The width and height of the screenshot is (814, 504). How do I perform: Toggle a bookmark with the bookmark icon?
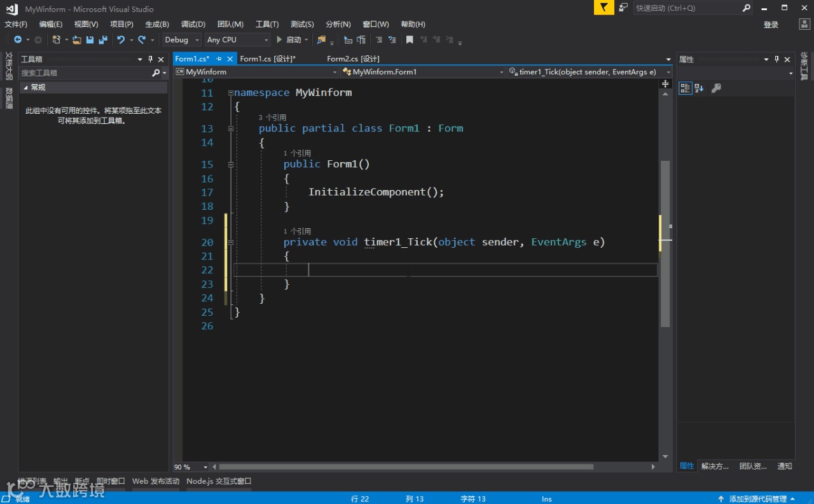[x=410, y=39]
